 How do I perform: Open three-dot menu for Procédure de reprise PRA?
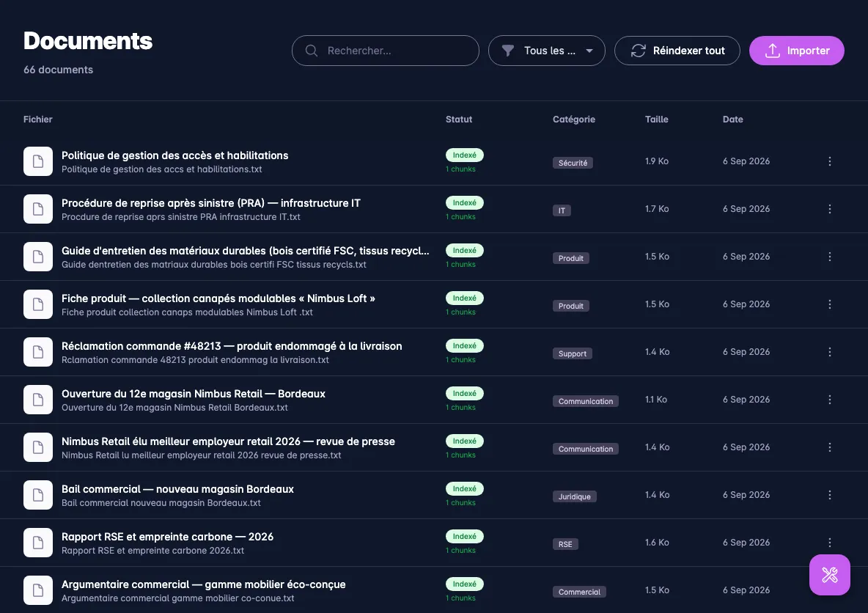(829, 209)
